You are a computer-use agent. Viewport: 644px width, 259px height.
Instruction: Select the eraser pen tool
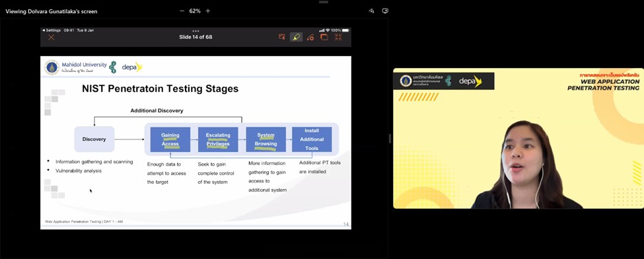coord(310,37)
